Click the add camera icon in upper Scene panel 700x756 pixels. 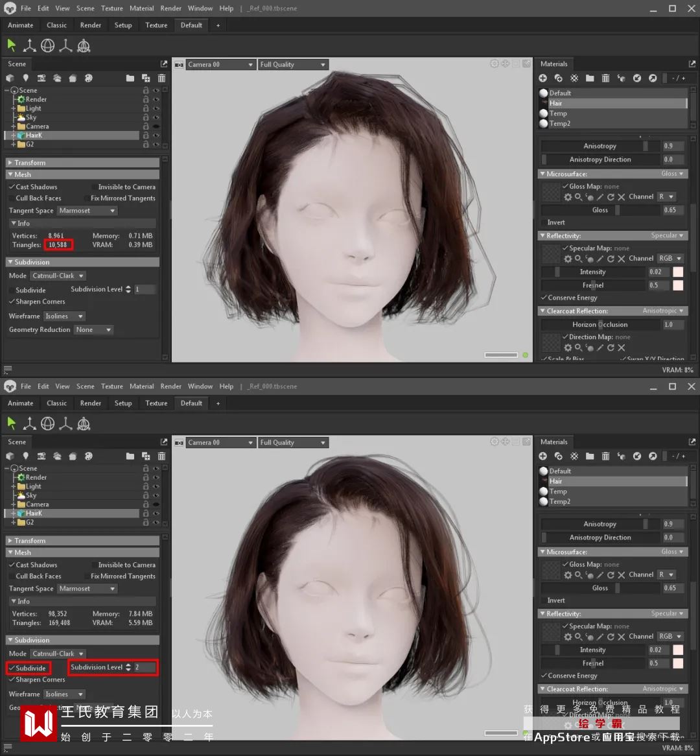pos(41,78)
